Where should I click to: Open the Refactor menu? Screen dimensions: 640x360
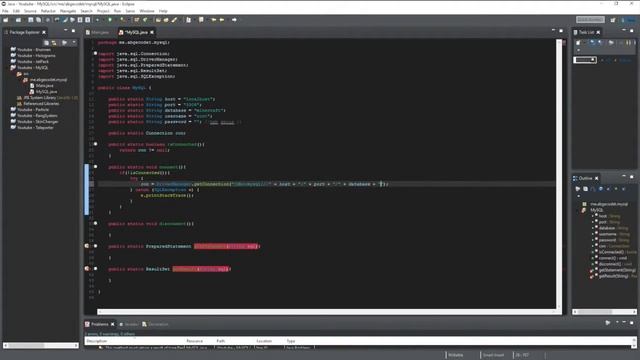(x=48, y=11)
